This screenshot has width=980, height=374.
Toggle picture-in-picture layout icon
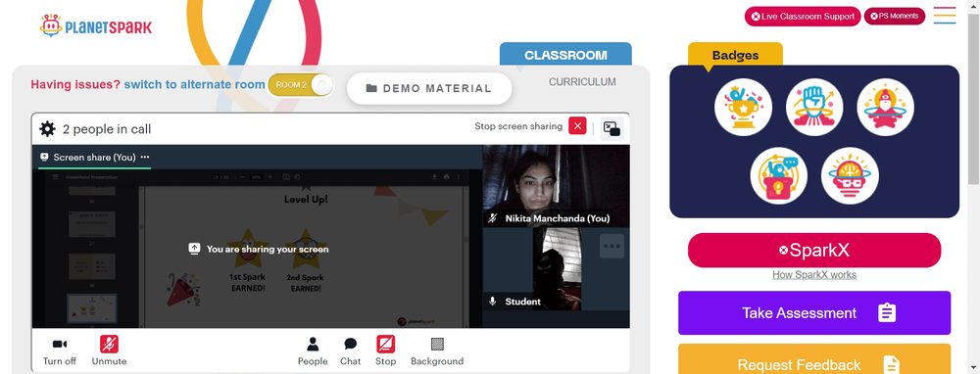point(612,128)
